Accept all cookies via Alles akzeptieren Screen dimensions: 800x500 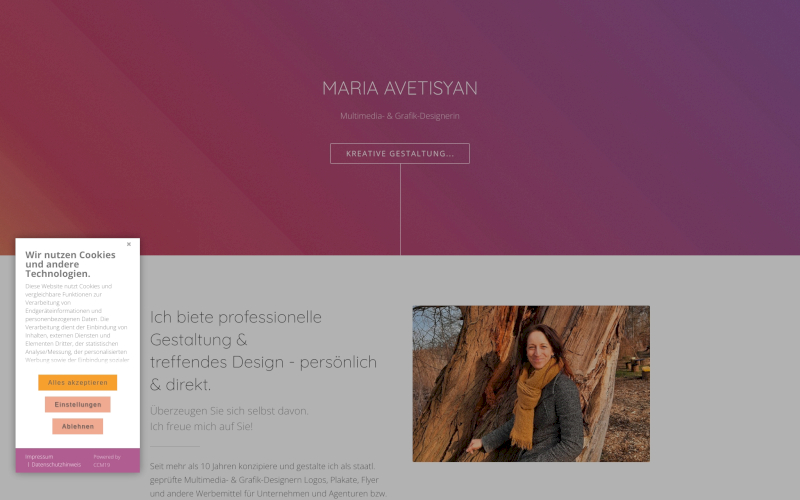[x=78, y=382]
